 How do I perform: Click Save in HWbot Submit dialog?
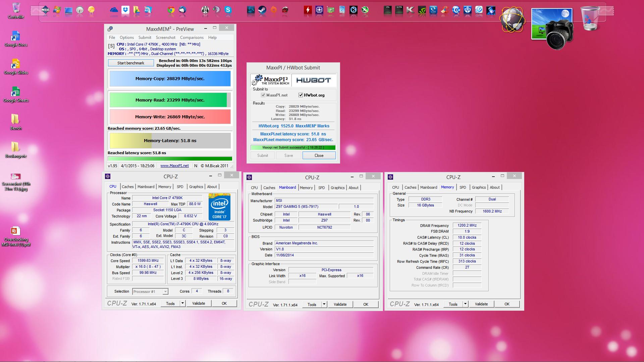coord(289,156)
